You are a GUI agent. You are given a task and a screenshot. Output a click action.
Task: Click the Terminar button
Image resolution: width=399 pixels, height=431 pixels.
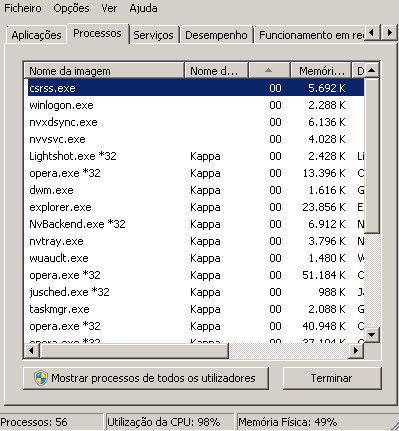click(332, 378)
